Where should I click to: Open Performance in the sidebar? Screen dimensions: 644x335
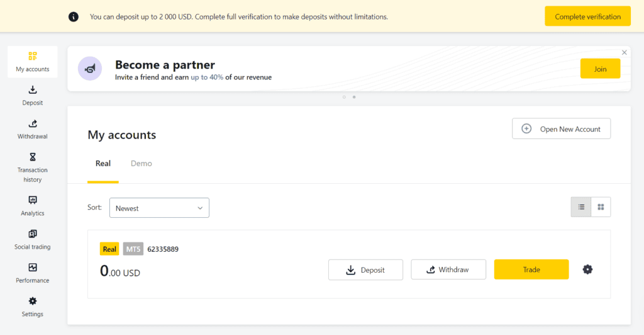pyautogui.click(x=33, y=273)
